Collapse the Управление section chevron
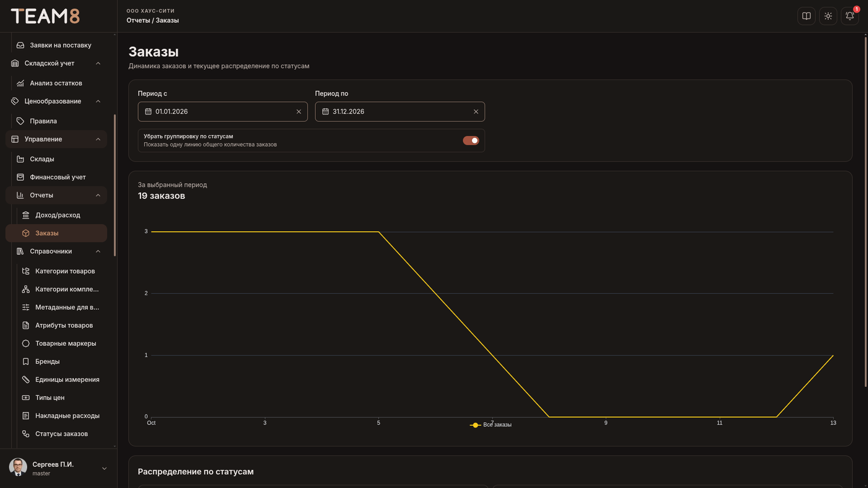Image resolution: width=868 pixels, height=488 pixels. point(98,139)
